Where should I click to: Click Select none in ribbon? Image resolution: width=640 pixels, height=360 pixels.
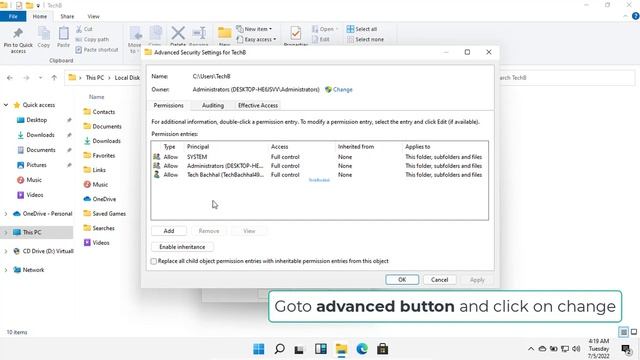click(365, 39)
